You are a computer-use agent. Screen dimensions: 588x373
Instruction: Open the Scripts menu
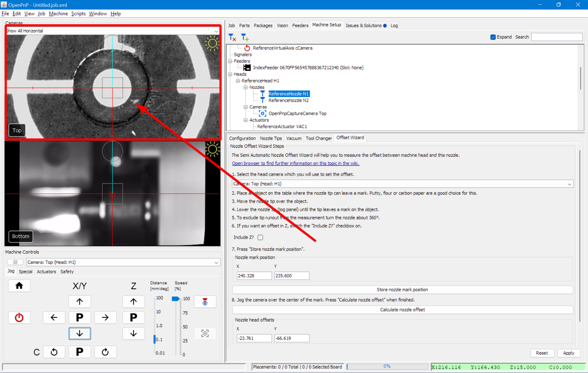click(x=78, y=13)
